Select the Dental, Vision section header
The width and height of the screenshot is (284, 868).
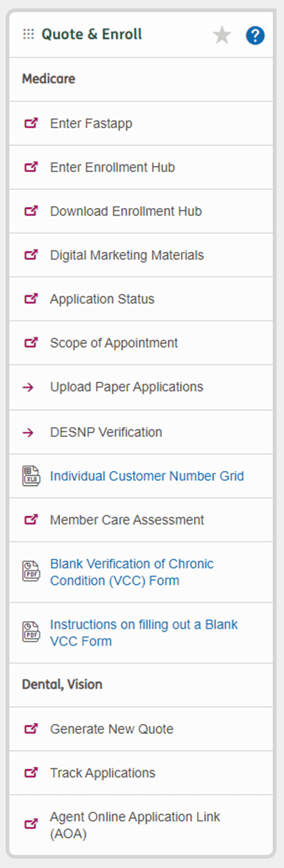(x=62, y=684)
